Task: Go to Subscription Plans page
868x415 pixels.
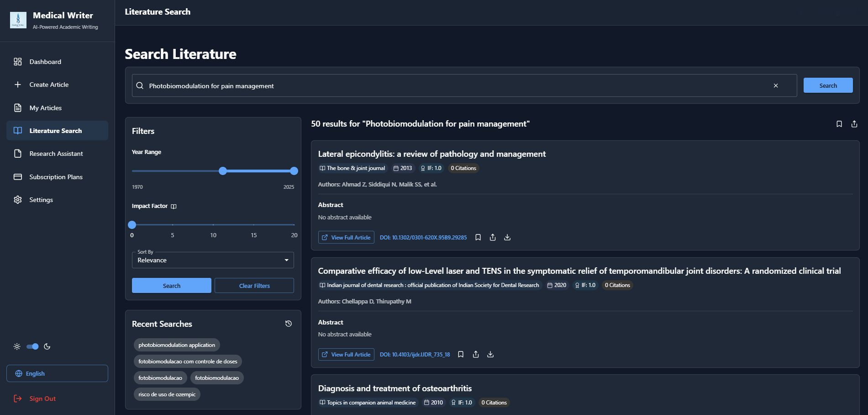Action: 56,177
